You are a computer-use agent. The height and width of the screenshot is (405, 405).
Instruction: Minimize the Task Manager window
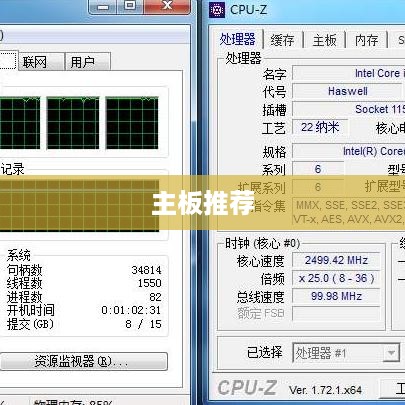point(103,7)
